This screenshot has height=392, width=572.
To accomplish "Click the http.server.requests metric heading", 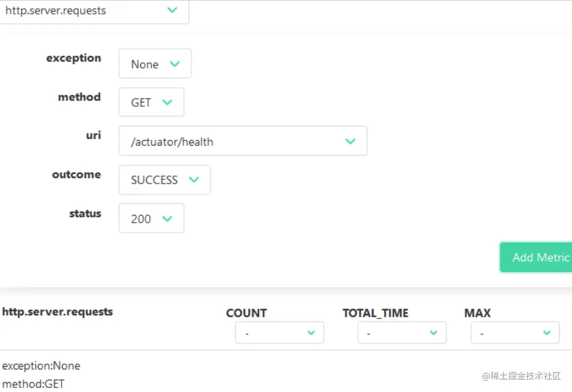I will click(x=58, y=312).
